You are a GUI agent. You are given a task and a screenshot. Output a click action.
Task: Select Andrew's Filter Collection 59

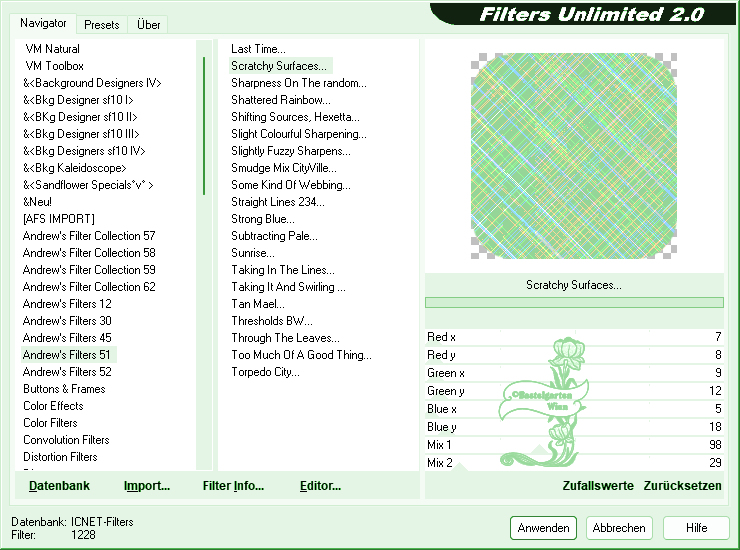pyautogui.click(x=89, y=270)
